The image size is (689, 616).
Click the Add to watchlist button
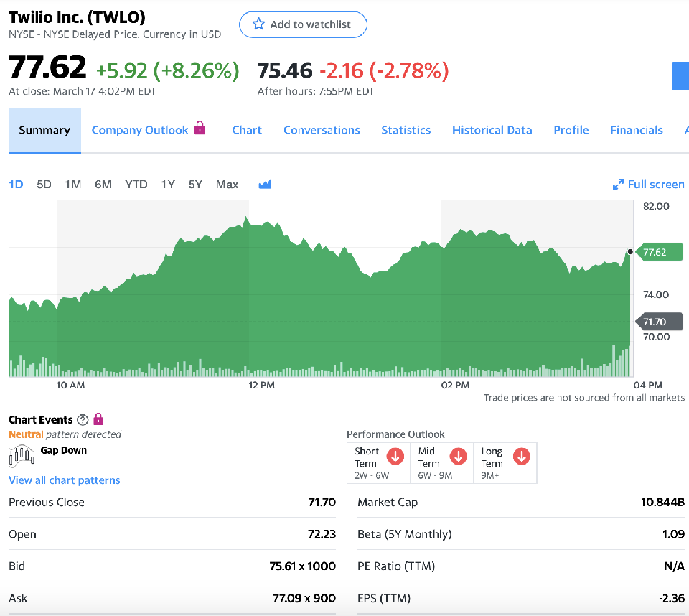[x=303, y=24]
